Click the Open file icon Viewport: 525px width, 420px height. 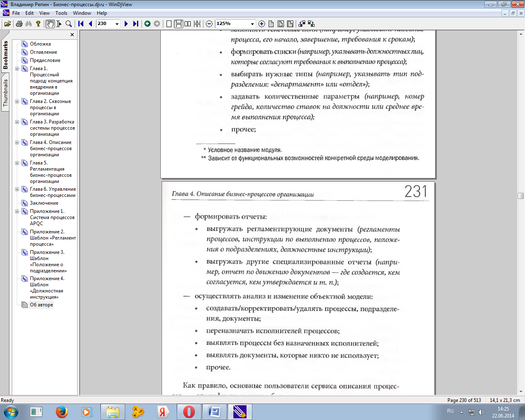7,24
